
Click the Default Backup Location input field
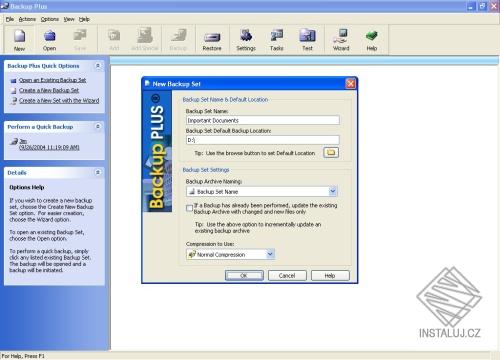pos(263,140)
